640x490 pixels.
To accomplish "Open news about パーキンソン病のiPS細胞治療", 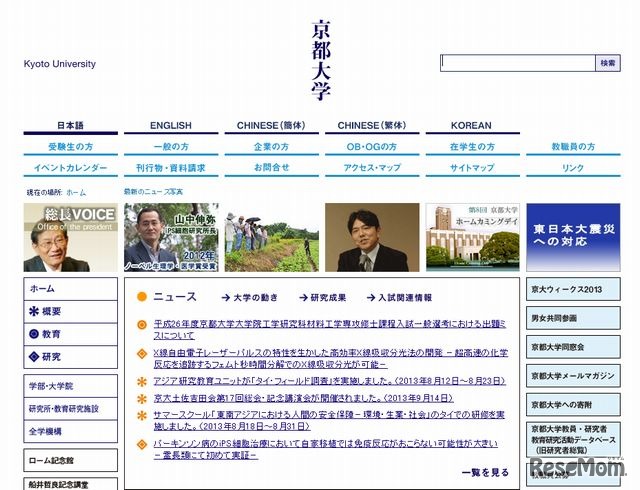I will click(326, 449).
